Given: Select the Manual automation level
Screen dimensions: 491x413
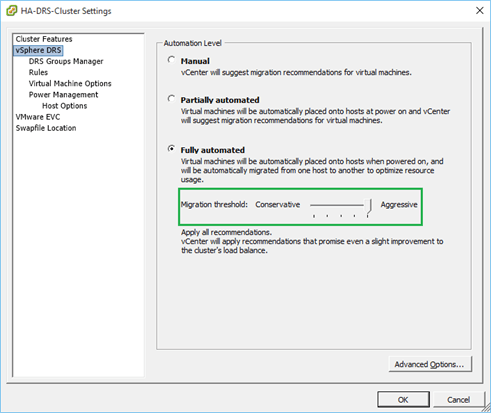Looking at the screenshot, I should tap(171, 60).
